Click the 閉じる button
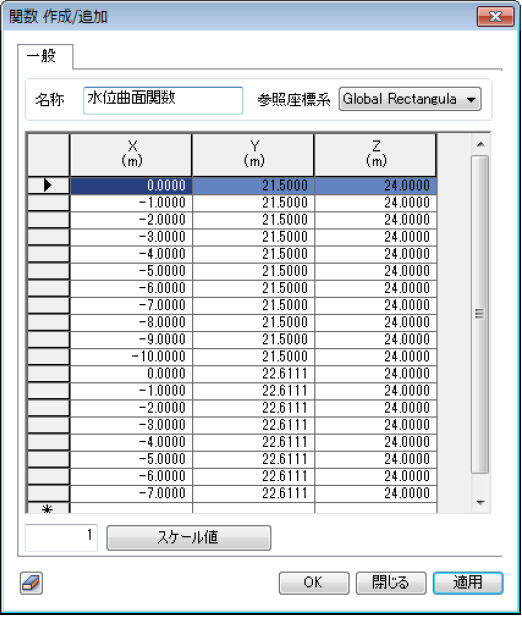The image size is (522, 617). coord(391,582)
